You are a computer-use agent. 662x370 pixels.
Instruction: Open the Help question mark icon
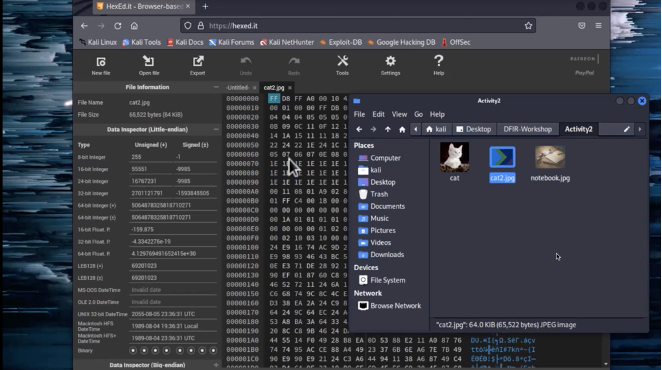pyautogui.click(x=439, y=61)
